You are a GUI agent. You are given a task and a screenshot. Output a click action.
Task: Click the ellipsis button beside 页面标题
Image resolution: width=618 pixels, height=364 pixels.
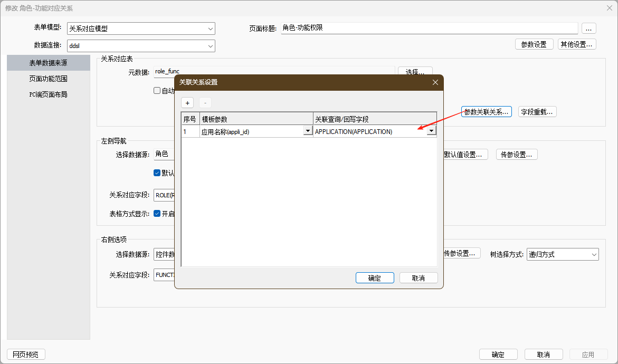click(x=589, y=28)
